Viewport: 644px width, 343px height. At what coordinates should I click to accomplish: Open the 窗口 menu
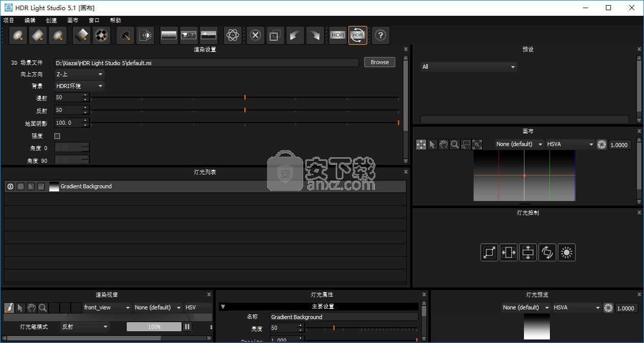click(94, 20)
